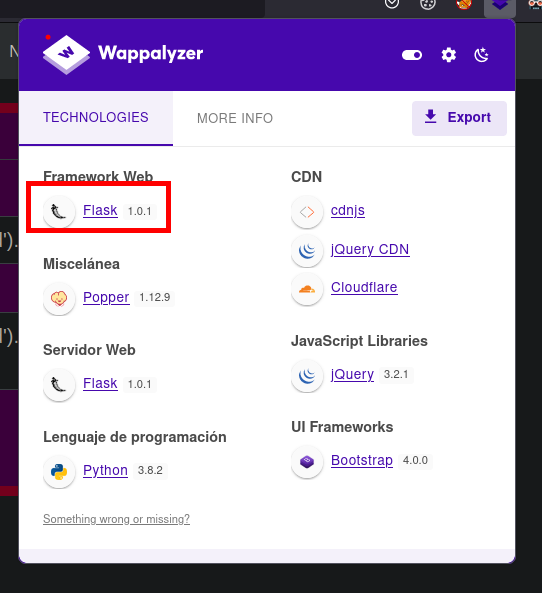The image size is (542, 593).
Task: Open the jQuery CDN link
Action: click(370, 250)
